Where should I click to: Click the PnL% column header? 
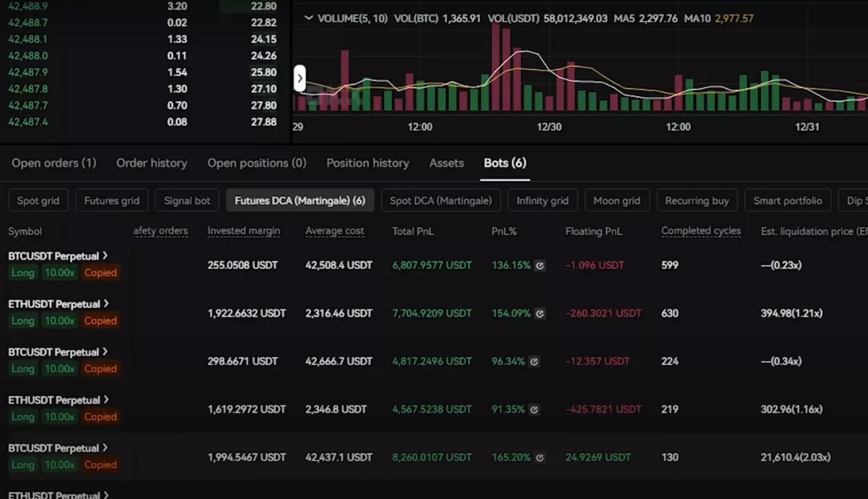(504, 231)
